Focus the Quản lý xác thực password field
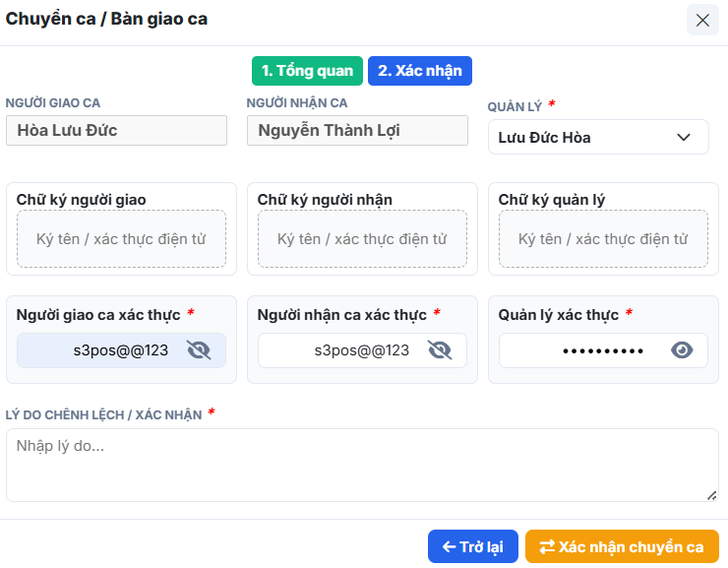Screen dimensions: 728x568 point(603,350)
